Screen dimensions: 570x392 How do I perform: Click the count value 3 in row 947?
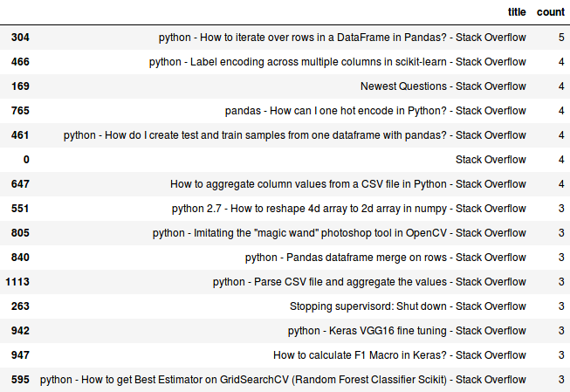coord(561,355)
